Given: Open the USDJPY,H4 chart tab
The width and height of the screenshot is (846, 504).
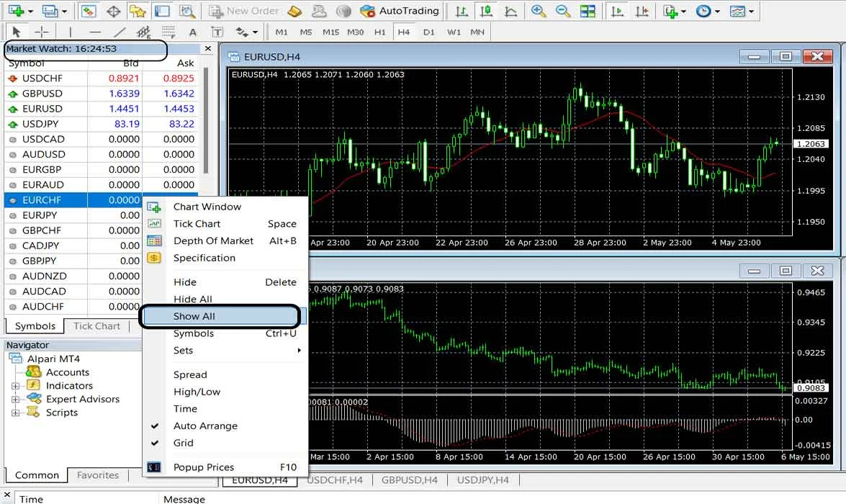Looking at the screenshot, I should click(482, 480).
